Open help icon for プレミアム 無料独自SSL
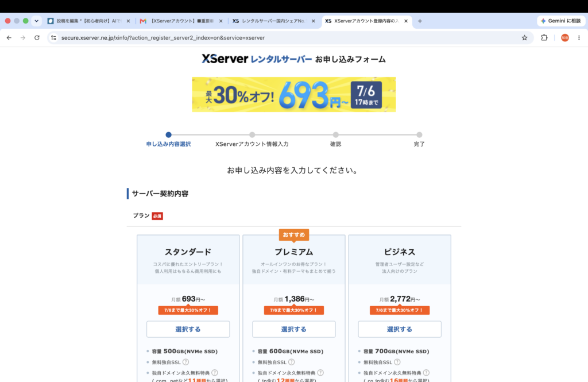The width and height of the screenshot is (588, 382). (291, 362)
